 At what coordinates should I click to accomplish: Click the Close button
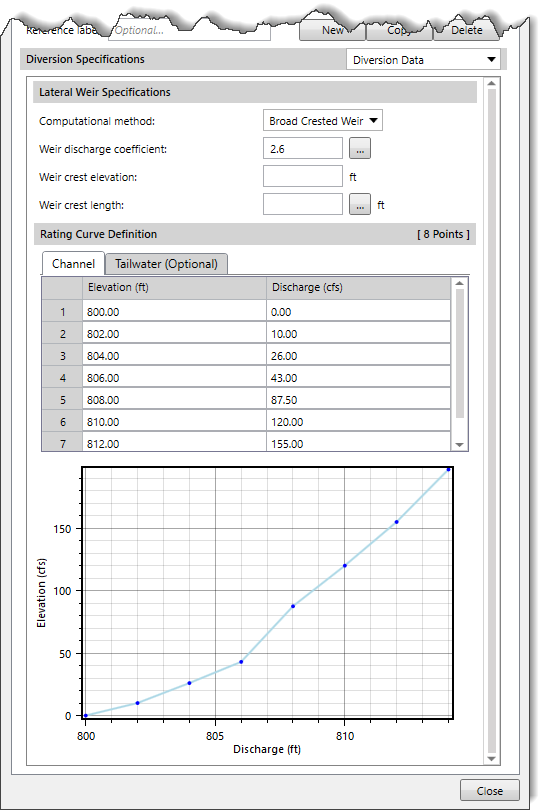click(489, 791)
